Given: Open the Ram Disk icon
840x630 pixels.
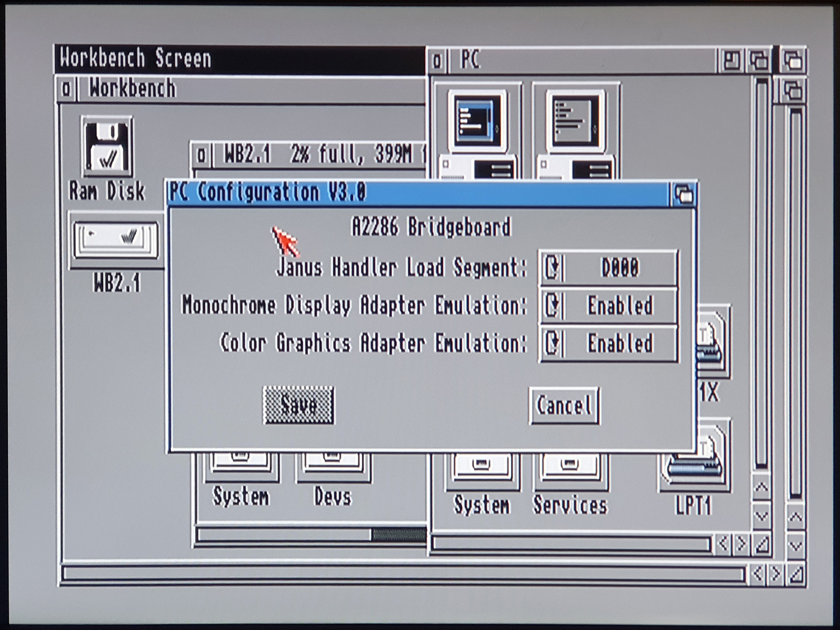Looking at the screenshot, I should 107,147.
